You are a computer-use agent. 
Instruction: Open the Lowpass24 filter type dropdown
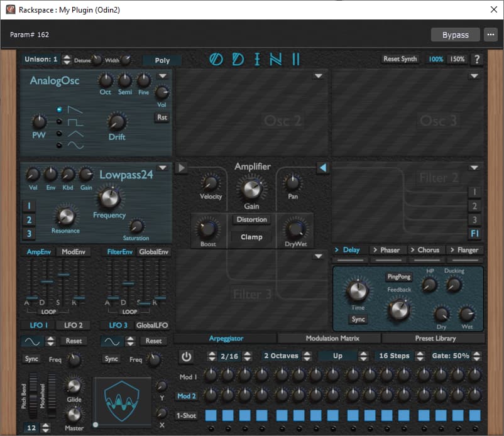(163, 168)
